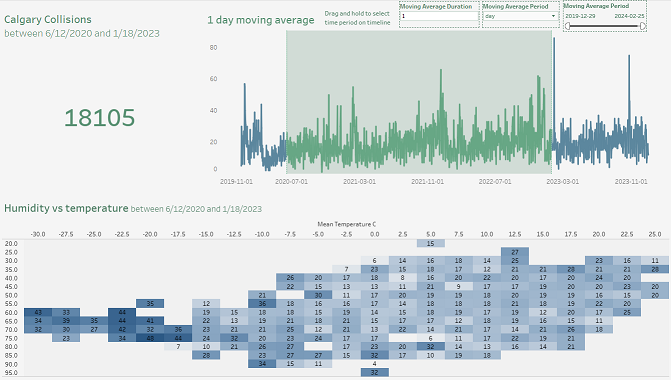Click the Mean Temperature C axis header
Image resolution: width=671 pixels, height=380 pixels.
pyautogui.click(x=347, y=224)
